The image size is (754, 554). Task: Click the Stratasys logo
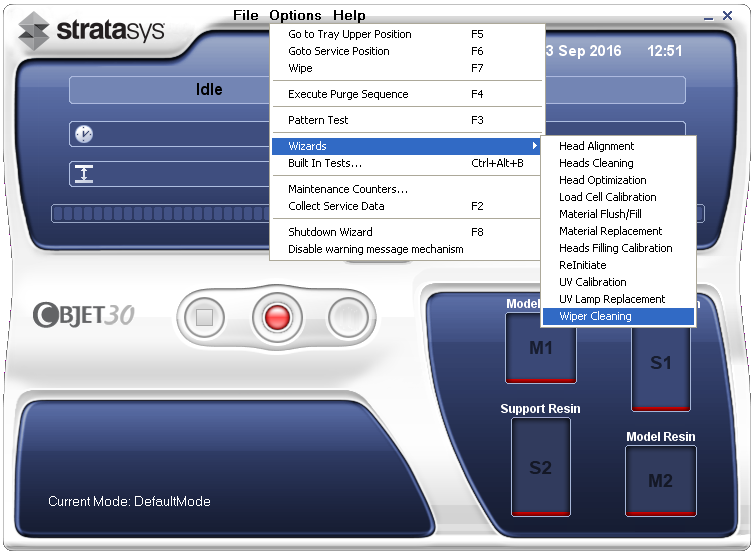(x=92, y=32)
